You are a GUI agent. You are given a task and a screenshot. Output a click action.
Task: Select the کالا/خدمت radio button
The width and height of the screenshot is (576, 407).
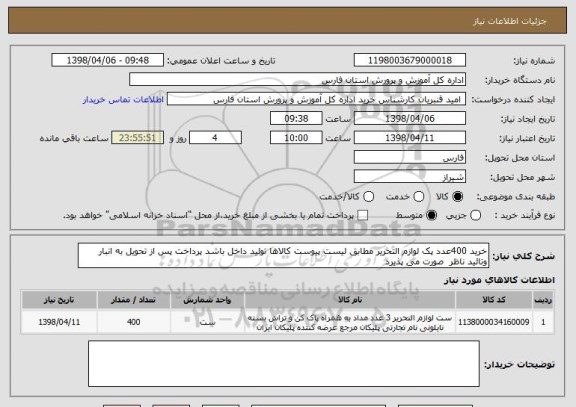pyautogui.click(x=368, y=197)
